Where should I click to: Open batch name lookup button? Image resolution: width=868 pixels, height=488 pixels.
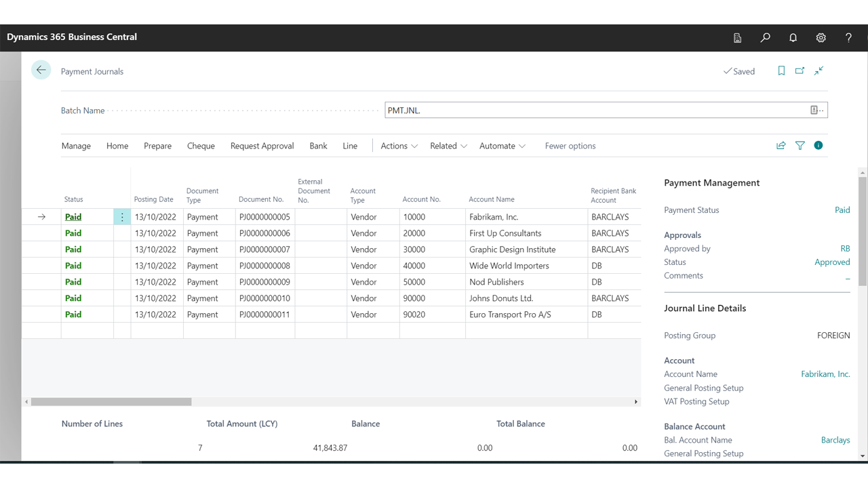coord(817,110)
